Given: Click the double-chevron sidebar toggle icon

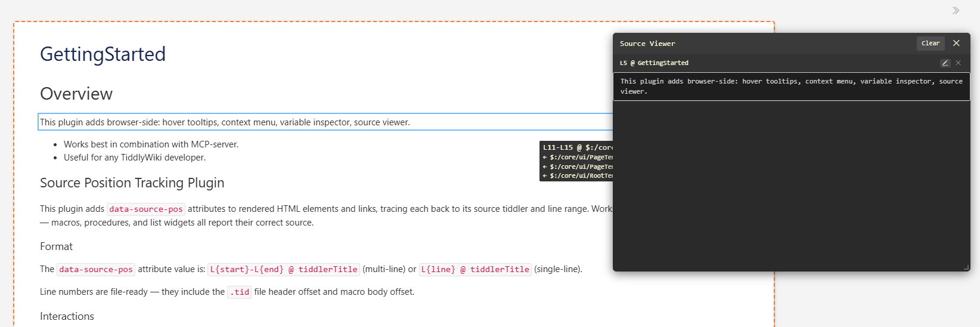Looking at the screenshot, I should click(956, 10).
